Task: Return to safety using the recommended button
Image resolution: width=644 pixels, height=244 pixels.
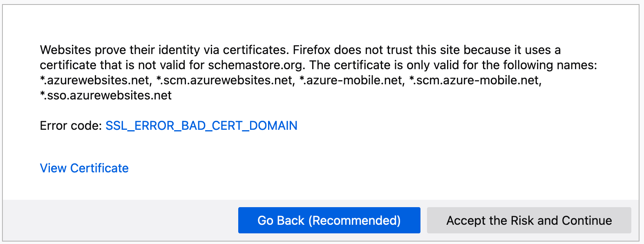Action: (329, 220)
